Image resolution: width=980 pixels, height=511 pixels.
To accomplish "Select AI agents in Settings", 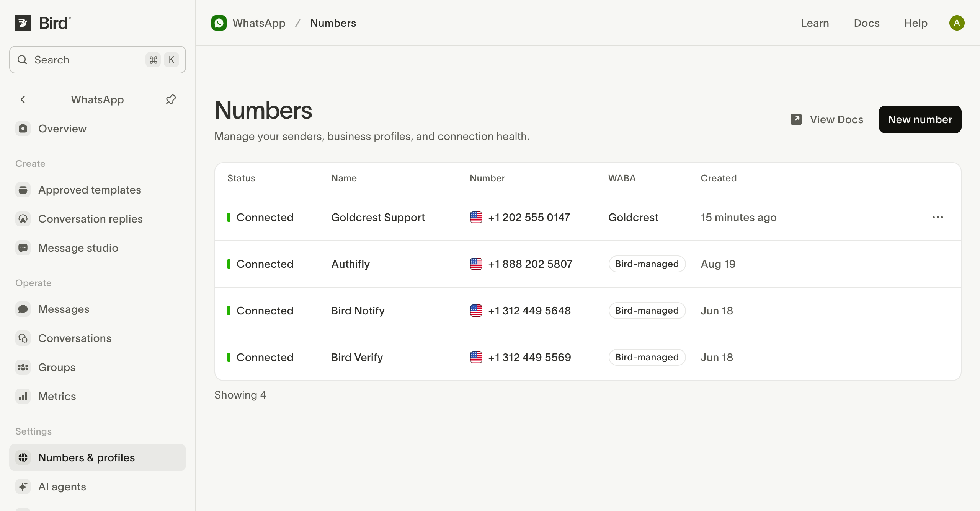I will (98, 487).
